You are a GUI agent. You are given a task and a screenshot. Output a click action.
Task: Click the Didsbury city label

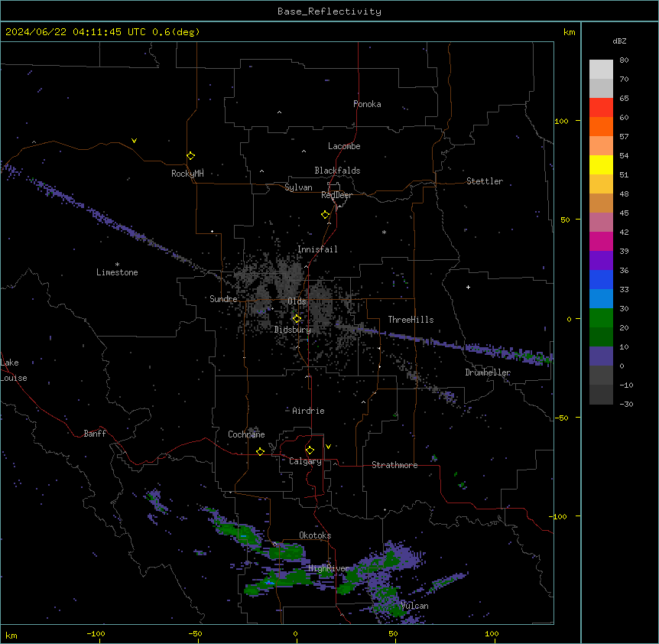click(x=293, y=330)
